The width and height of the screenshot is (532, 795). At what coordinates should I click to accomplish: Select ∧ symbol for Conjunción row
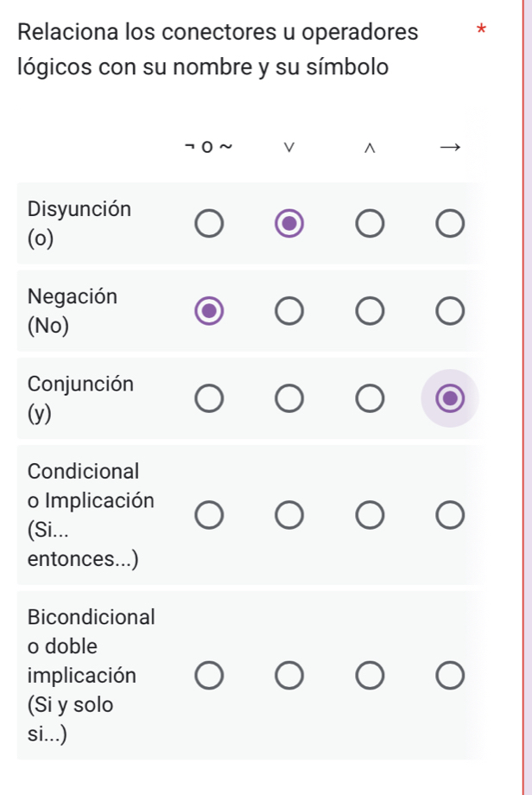coord(370,398)
